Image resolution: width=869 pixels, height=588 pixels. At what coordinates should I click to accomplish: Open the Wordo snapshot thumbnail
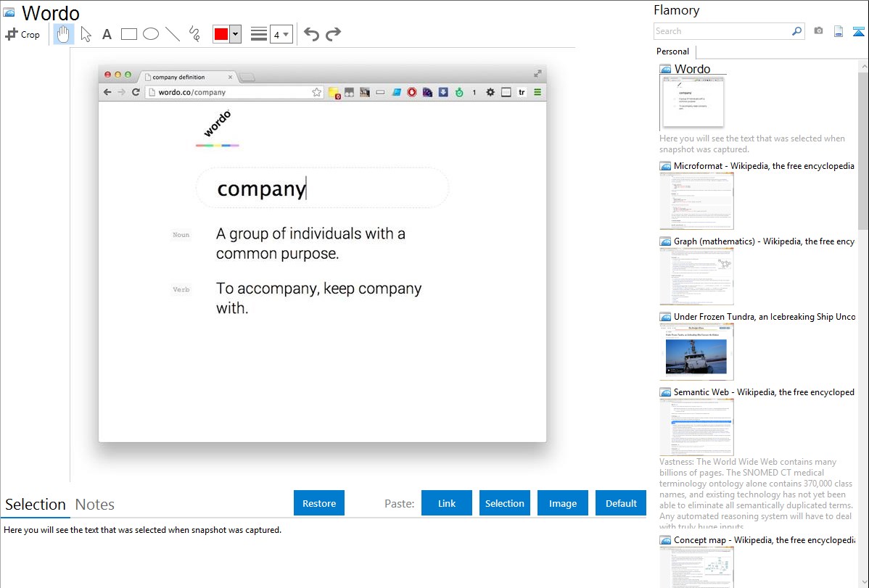coord(692,102)
